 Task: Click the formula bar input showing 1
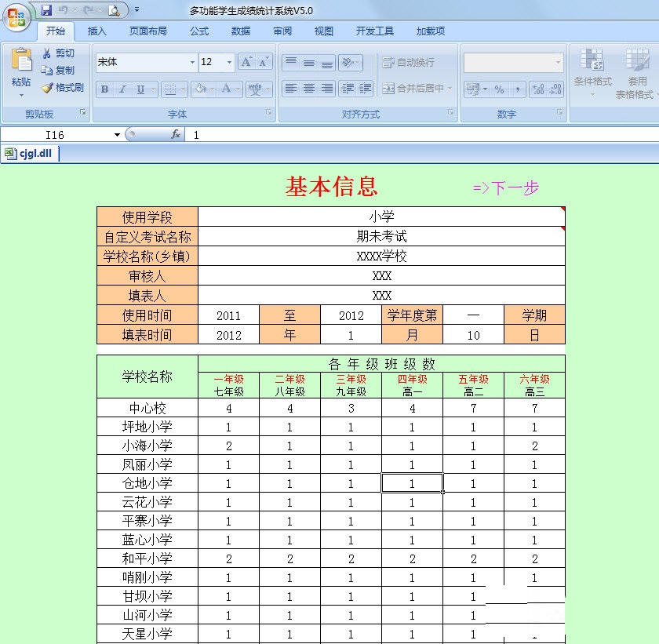tap(421, 135)
